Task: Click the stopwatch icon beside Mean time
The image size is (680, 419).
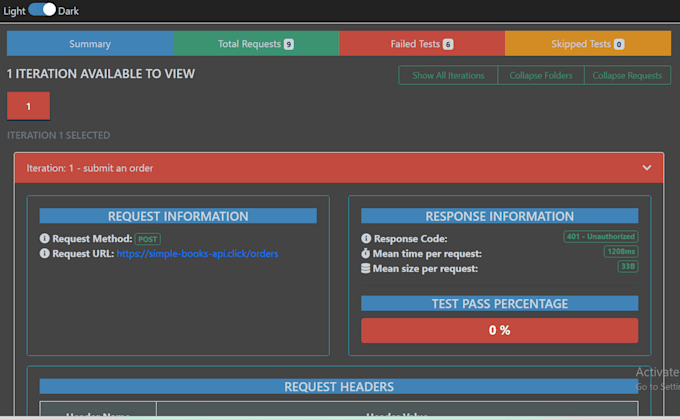Action: [x=366, y=253]
